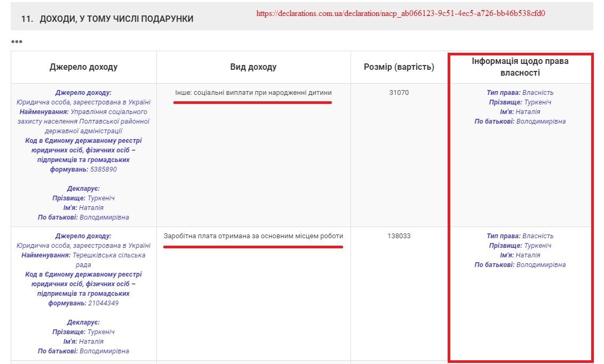Click 'Тип права: Власність' in first row

(x=520, y=93)
